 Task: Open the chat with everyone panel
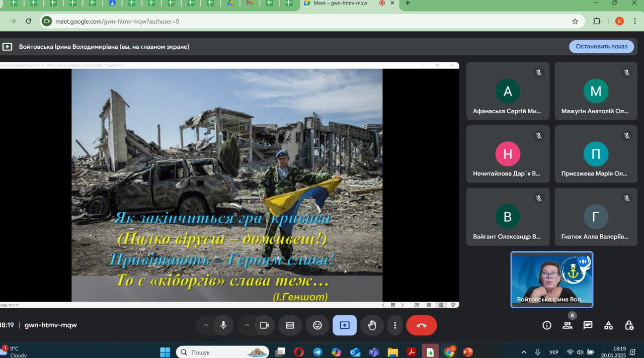coord(588,325)
